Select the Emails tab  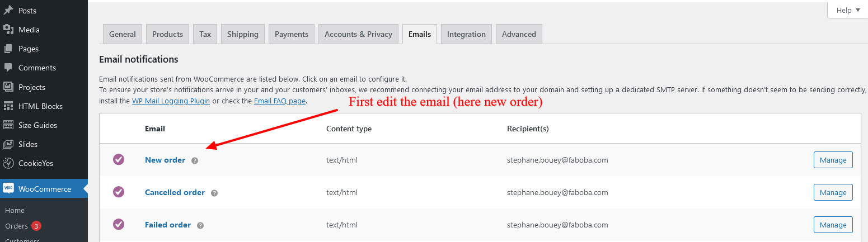[420, 34]
